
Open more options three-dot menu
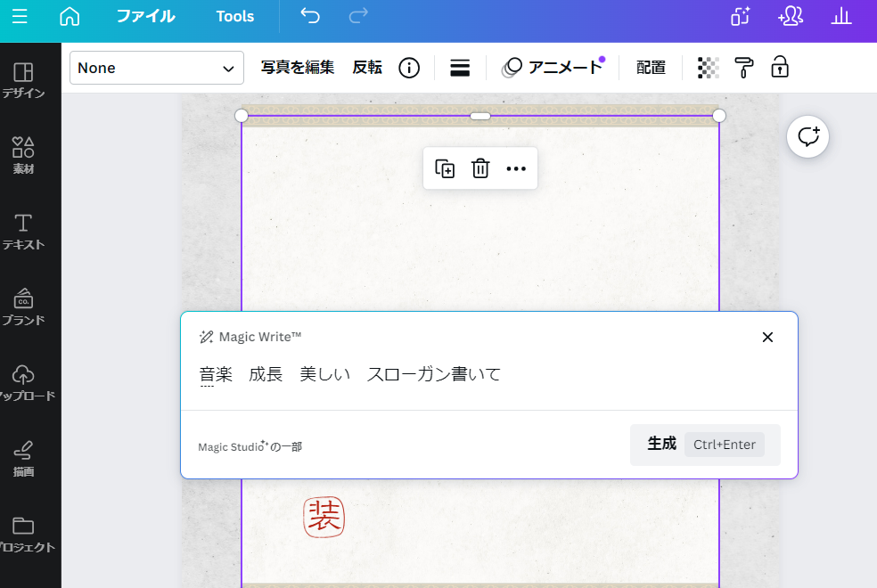[x=516, y=168]
